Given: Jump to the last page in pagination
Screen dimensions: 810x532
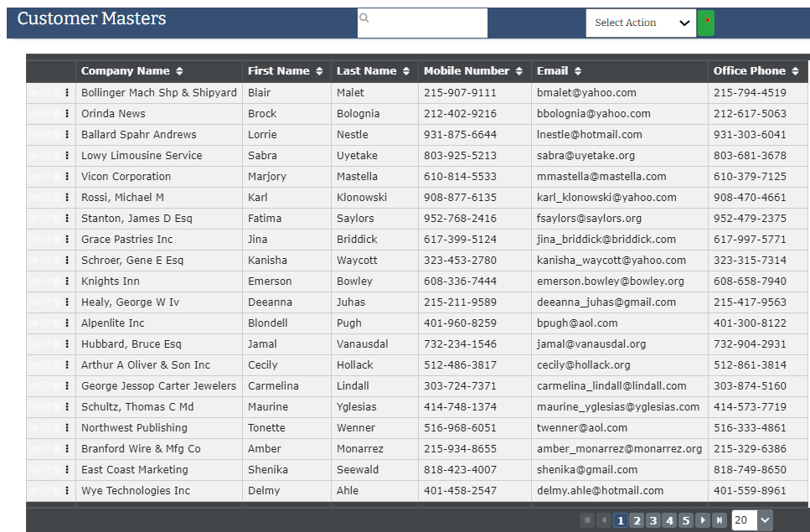Looking at the screenshot, I should click(x=719, y=521).
